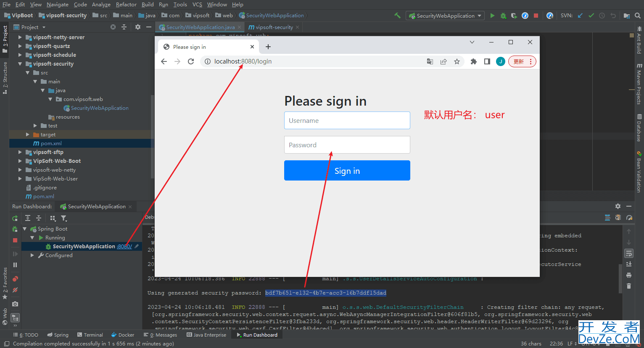Image resolution: width=644 pixels, height=348 pixels.
Task: Click the share page icon in address bar
Action: click(x=443, y=61)
